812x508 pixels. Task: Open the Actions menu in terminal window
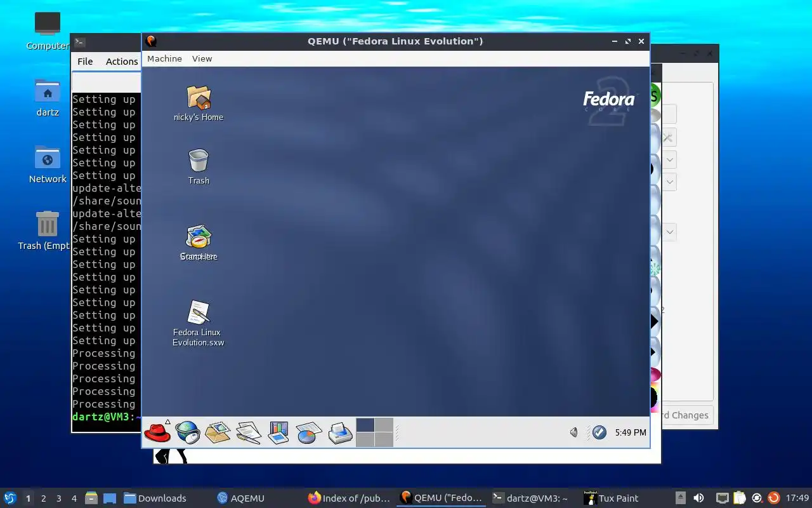click(x=122, y=62)
